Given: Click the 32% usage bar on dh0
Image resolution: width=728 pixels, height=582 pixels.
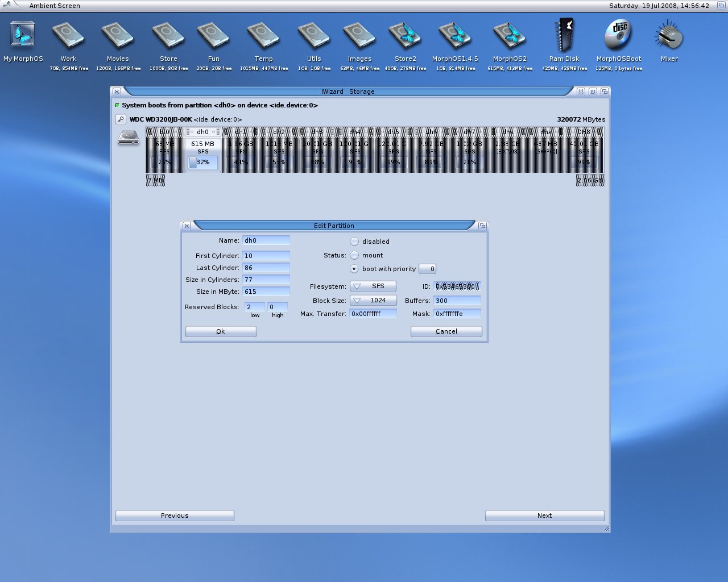Looking at the screenshot, I should 203,163.
